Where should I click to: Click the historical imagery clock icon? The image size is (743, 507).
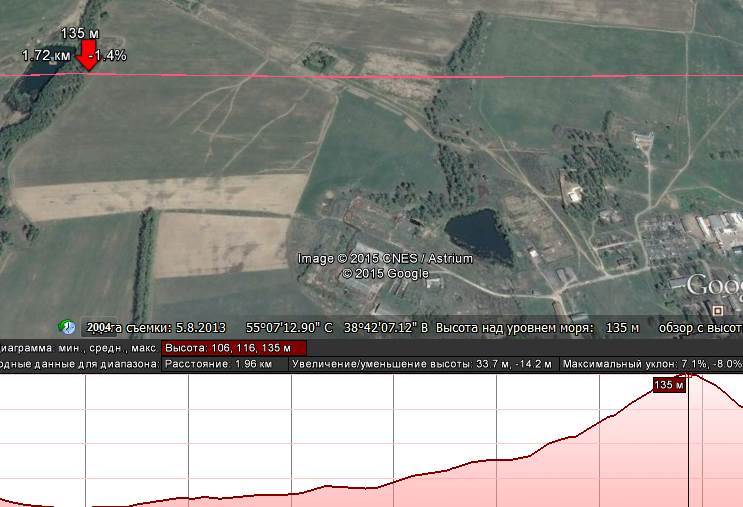pos(67,327)
